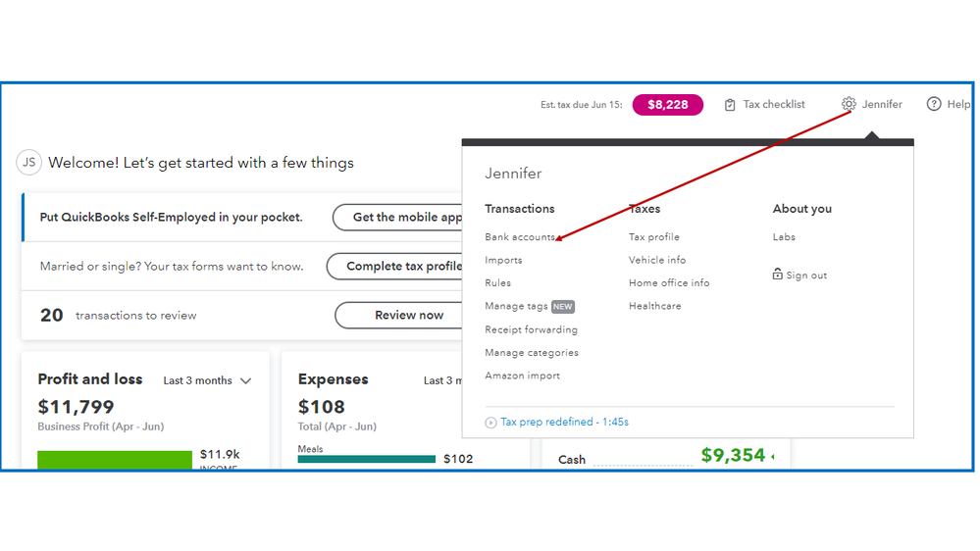Open Tax profile under Taxes
This screenshot has height=551, width=980.
click(653, 237)
